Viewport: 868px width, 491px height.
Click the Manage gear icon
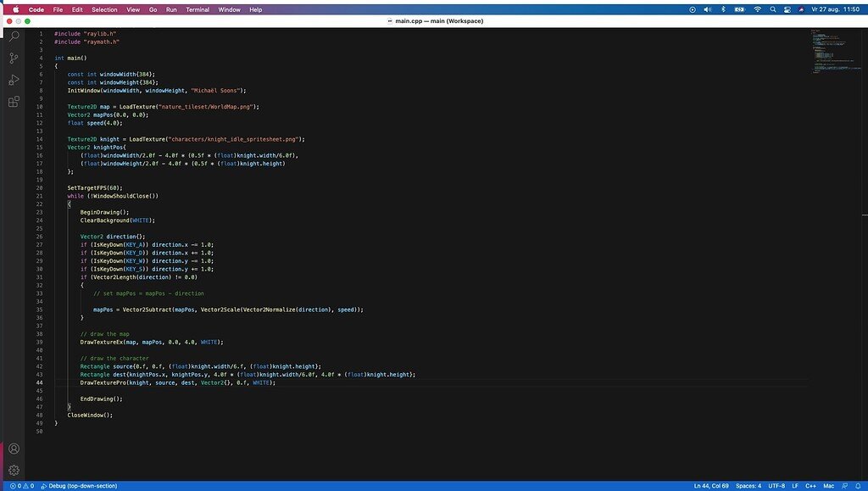14,470
